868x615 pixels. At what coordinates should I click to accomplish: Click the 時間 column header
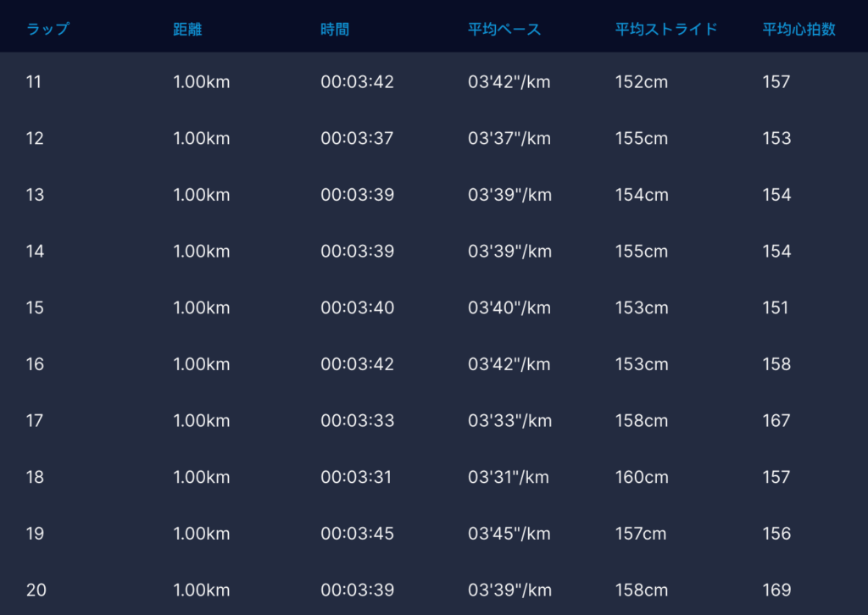point(335,30)
